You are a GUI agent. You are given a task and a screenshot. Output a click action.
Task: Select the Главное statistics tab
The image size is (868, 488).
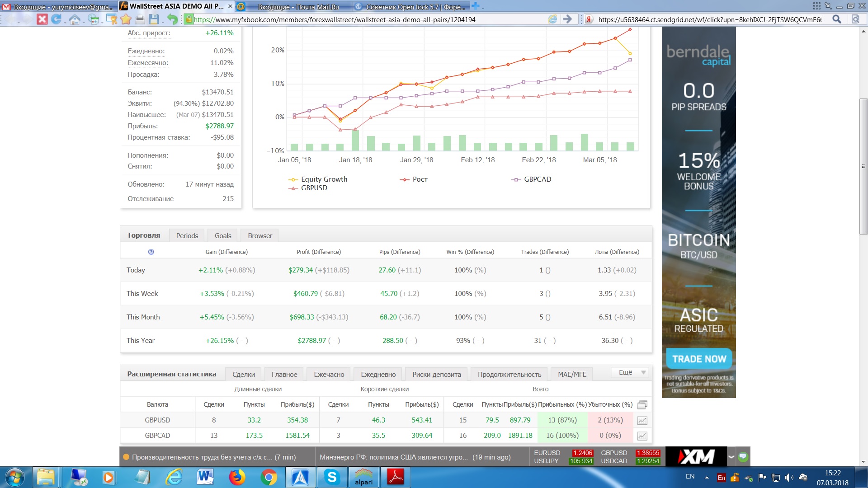click(284, 374)
